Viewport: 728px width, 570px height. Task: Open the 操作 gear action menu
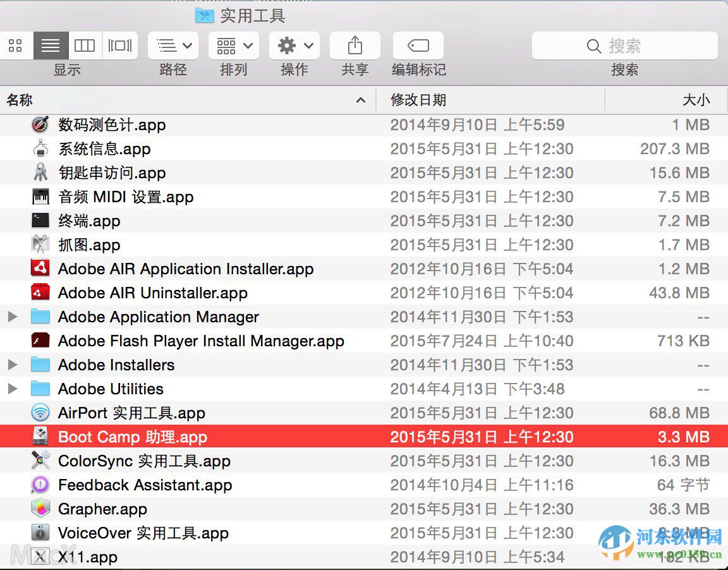(294, 45)
